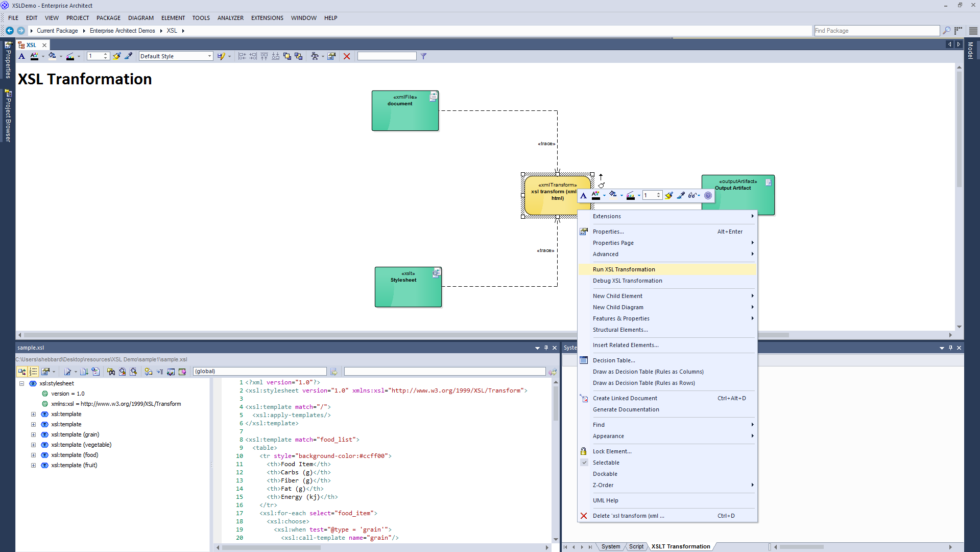Open the Properties side panel tab
980x552 pixels.
[8, 60]
